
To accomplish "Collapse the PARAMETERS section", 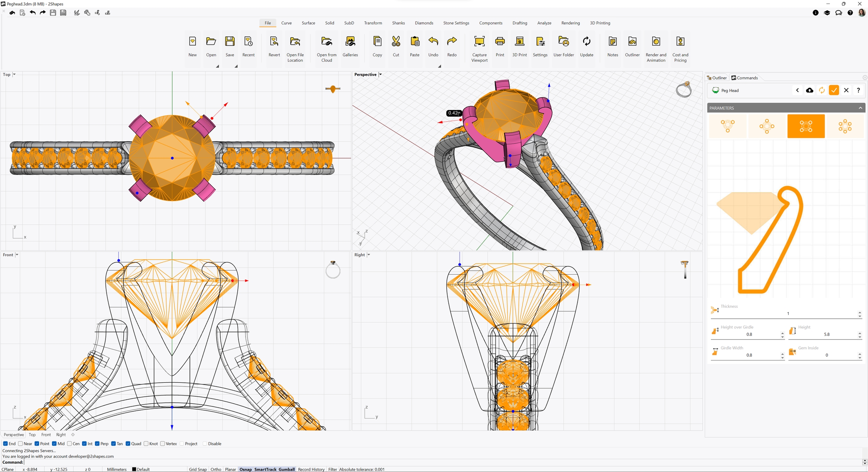I will 860,108.
